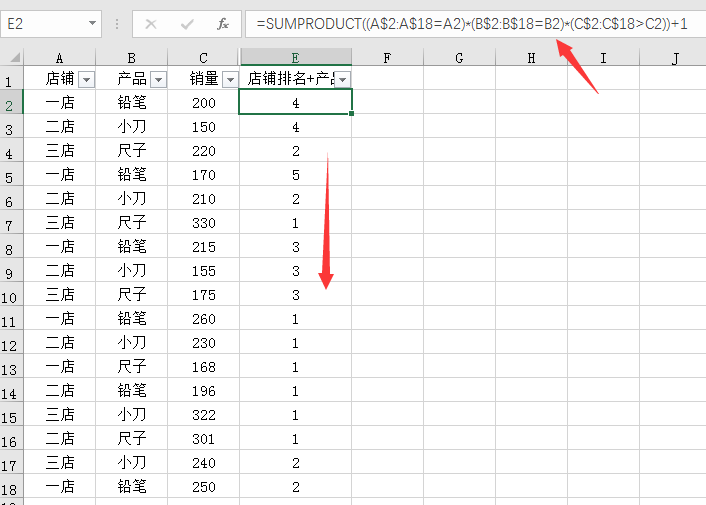Select column H header
This screenshot has width=706, height=505.
click(531, 58)
